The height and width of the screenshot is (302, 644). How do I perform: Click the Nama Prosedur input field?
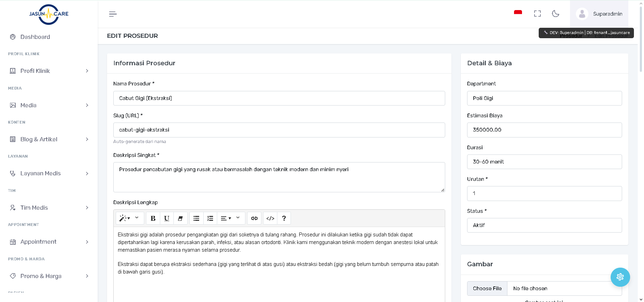click(279, 98)
